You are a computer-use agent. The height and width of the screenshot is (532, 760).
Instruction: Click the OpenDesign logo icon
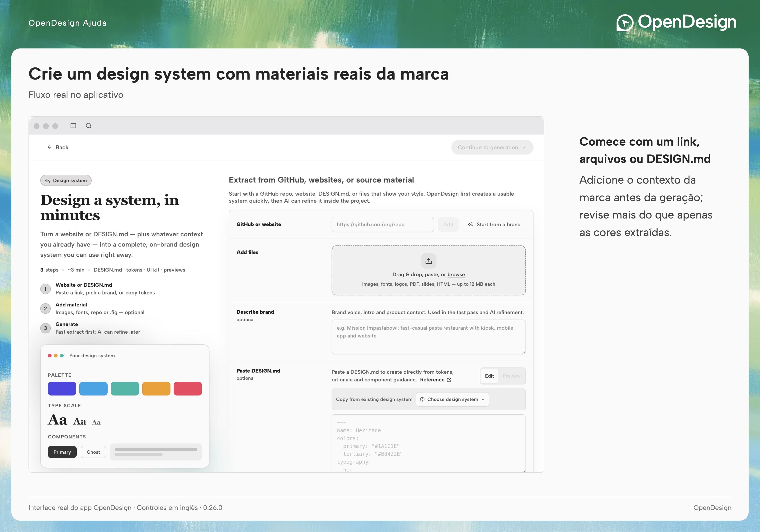tap(625, 23)
